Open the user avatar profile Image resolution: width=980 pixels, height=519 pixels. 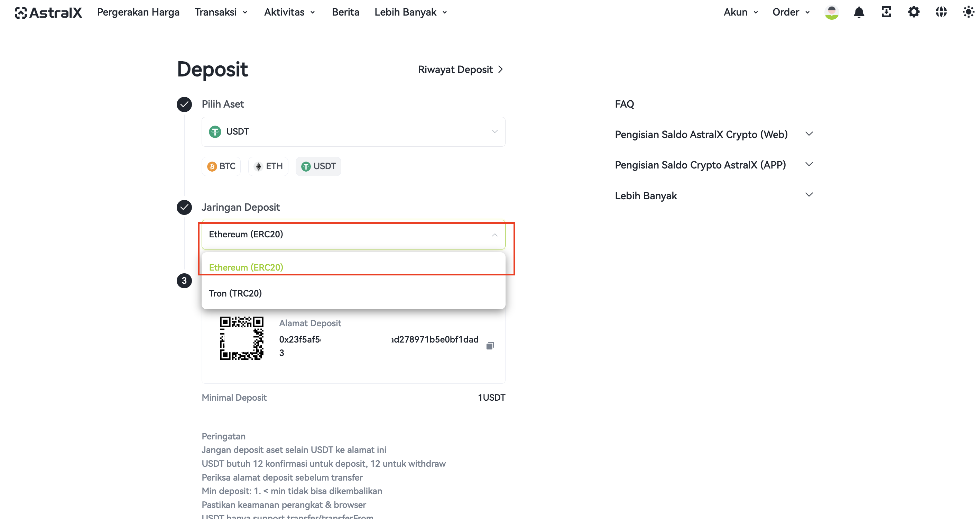pos(831,12)
